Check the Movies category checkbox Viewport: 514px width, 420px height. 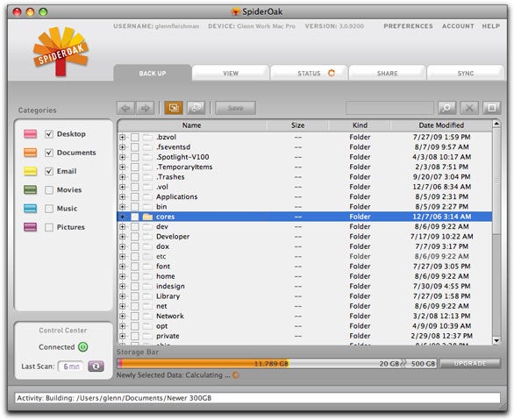pyautogui.click(x=49, y=190)
